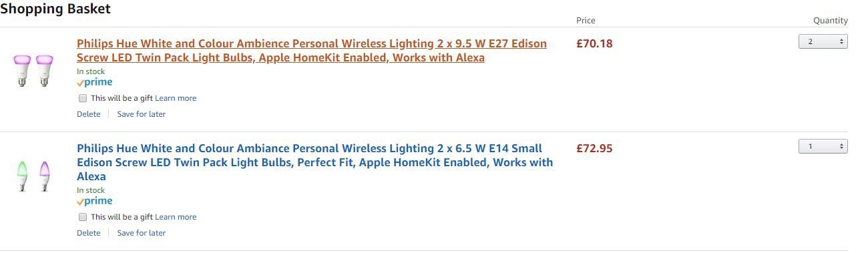
Task: Click the Prime logo under the E27 bulbs
Action: coord(94,83)
